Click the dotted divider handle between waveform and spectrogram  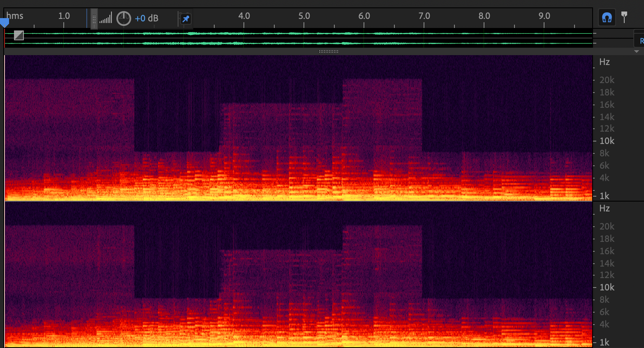(x=328, y=51)
